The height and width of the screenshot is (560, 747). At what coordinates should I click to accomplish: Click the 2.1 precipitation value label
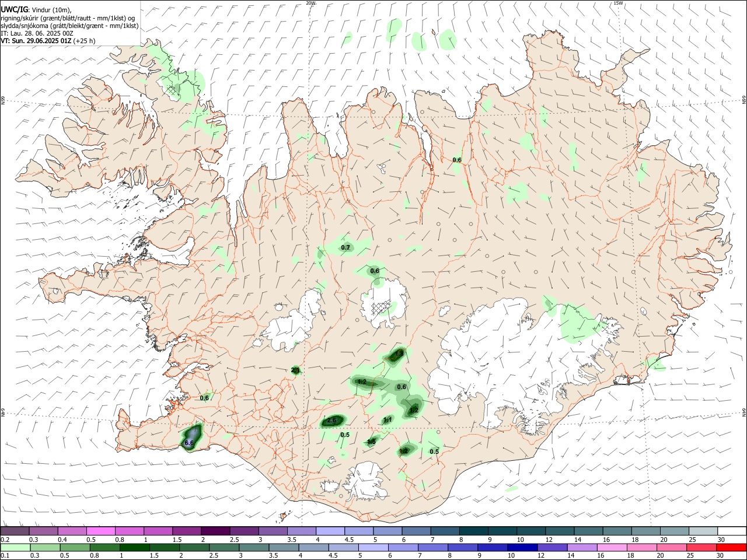[295, 370]
